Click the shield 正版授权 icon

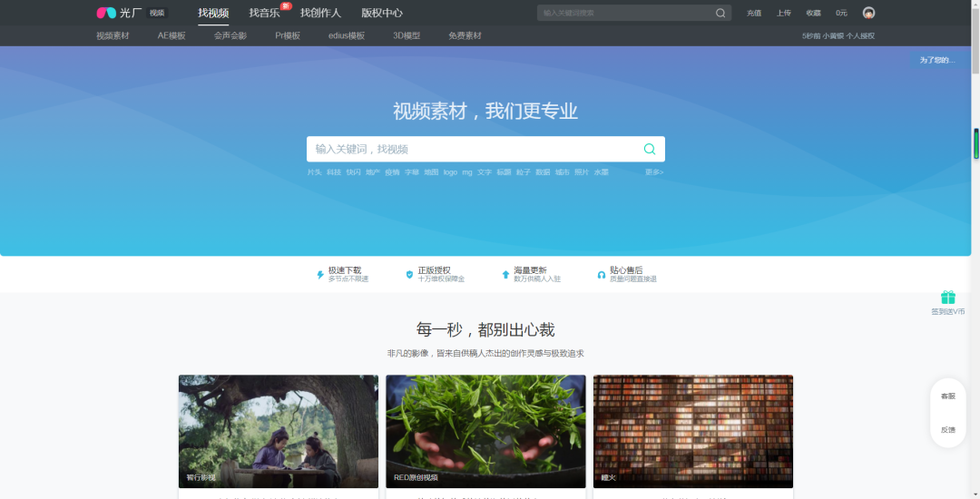pyautogui.click(x=409, y=275)
